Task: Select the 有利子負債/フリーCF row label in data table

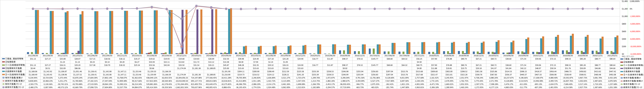Action: [14, 84]
